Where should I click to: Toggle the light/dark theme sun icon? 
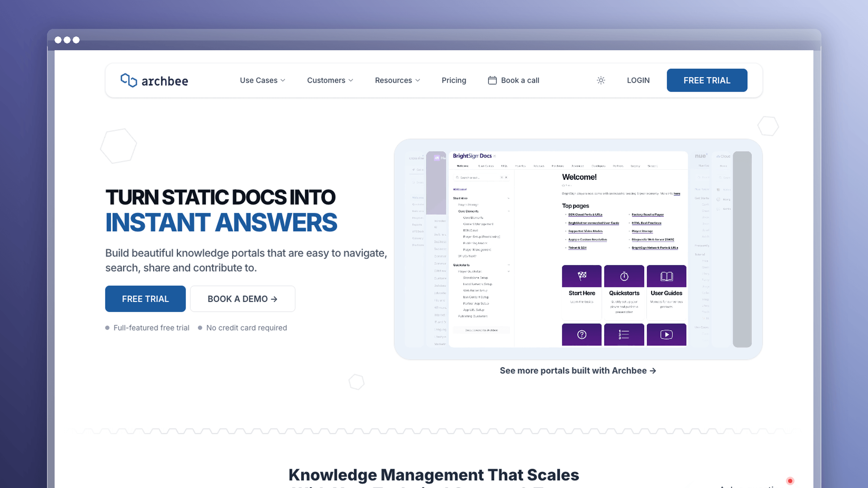[601, 80]
